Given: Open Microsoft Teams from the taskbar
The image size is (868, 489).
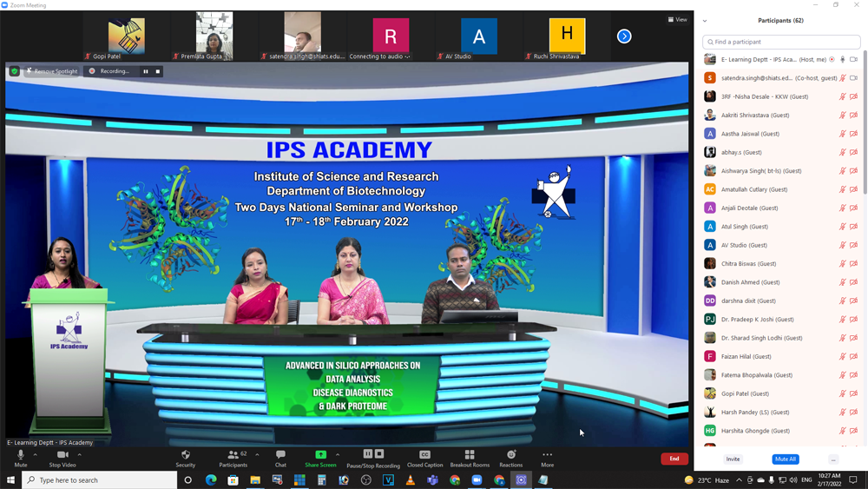Looking at the screenshot, I should point(432,480).
